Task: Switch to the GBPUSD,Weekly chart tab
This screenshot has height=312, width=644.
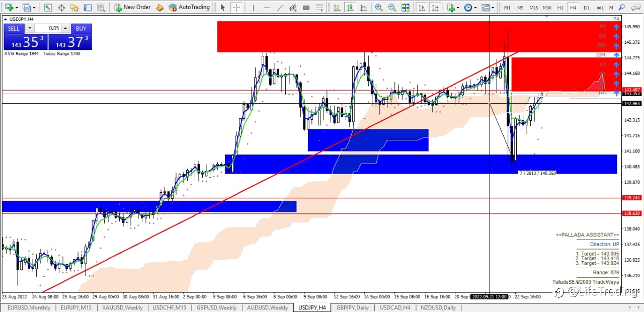Action: pyautogui.click(x=216, y=307)
